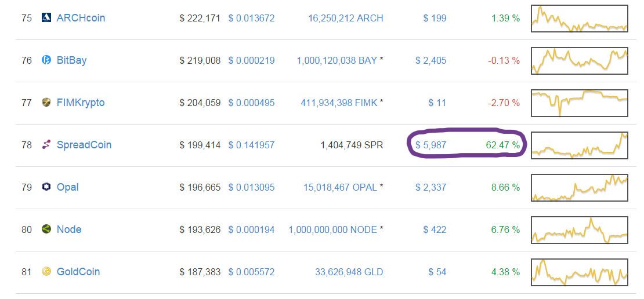Screen dimensions: 644x299
Task: Click SpreadCoin volume $ 5,987
Action: 431,145
